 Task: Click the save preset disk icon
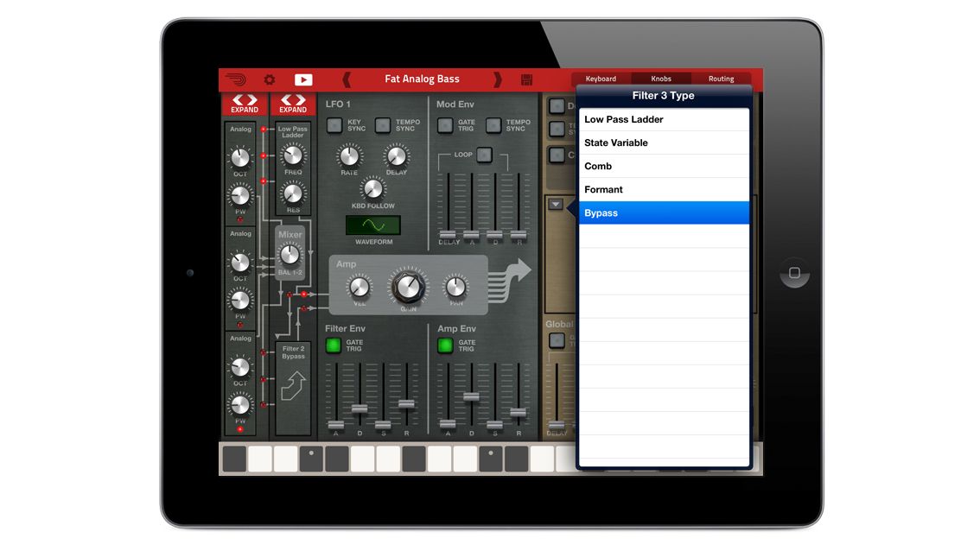[528, 79]
